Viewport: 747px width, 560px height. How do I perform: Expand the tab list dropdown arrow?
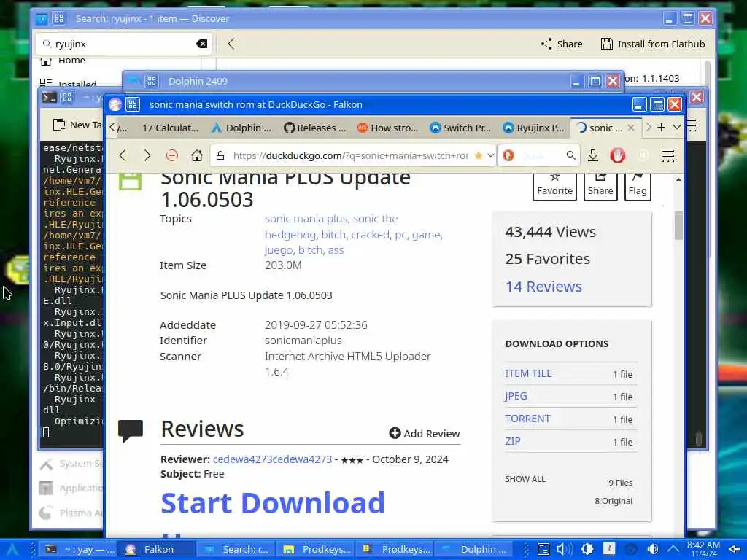(x=676, y=127)
